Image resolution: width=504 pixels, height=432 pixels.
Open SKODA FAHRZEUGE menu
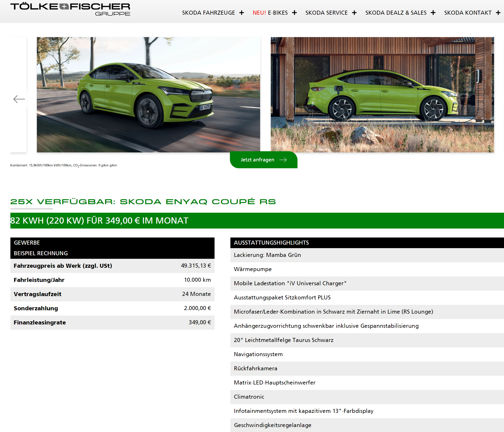click(x=208, y=13)
